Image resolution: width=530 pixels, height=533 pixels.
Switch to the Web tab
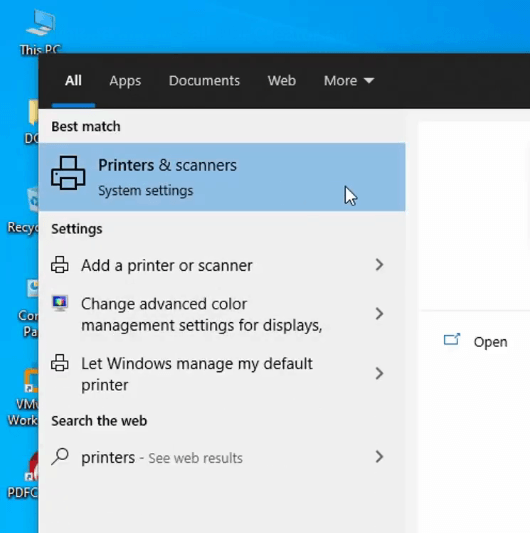(x=282, y=81)
